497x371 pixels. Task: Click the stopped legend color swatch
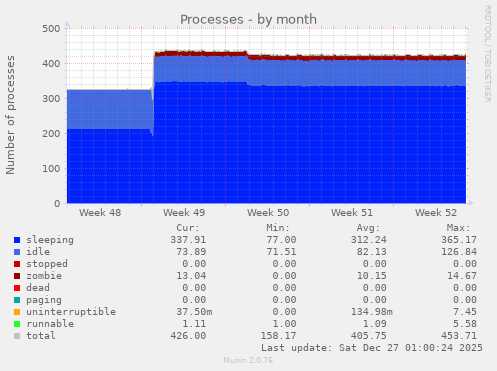coord(17,264)
